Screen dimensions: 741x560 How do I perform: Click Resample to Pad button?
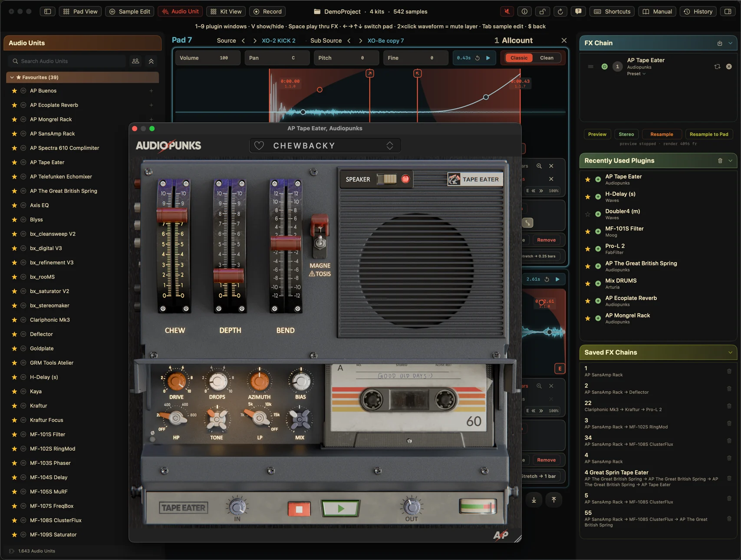708,134
